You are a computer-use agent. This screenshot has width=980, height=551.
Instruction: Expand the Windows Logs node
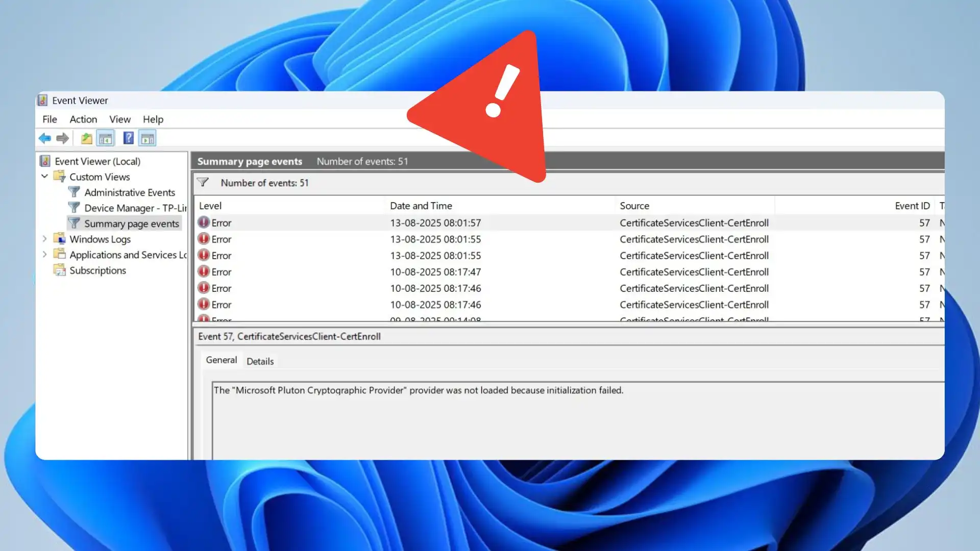click(45, 239)
